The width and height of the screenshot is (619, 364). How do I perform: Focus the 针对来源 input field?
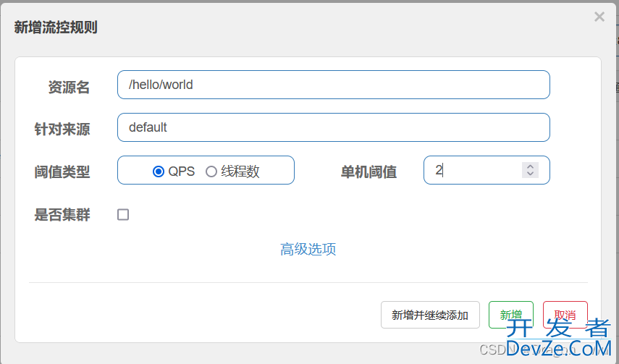pos(334,127)
